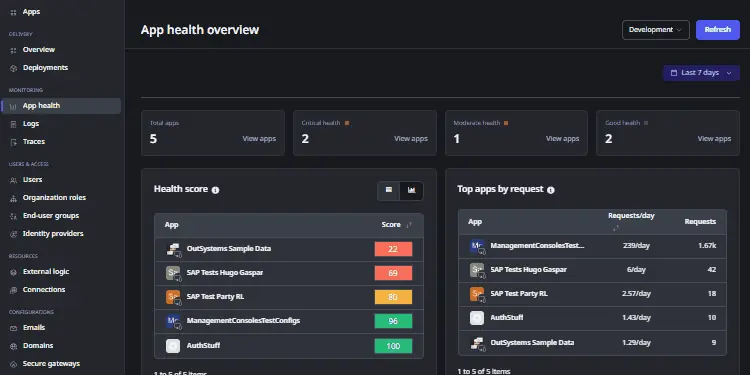Click the OutSystems Sample Data app icon in Health score
750x375 pixels.
pyautogui.click(x=173, y=249)
